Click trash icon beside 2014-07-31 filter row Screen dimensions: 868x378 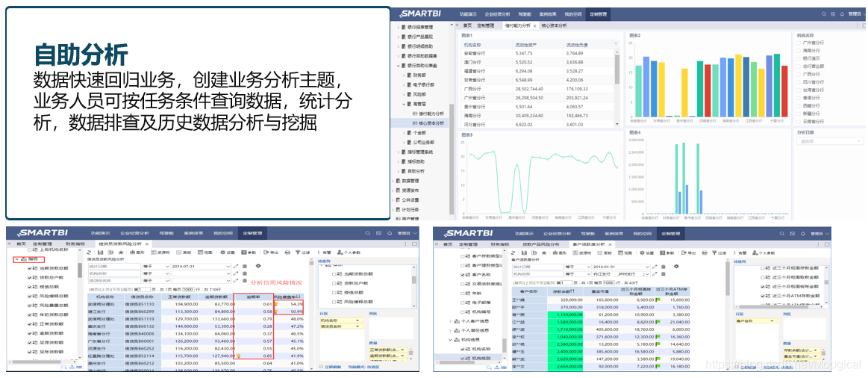245,266
